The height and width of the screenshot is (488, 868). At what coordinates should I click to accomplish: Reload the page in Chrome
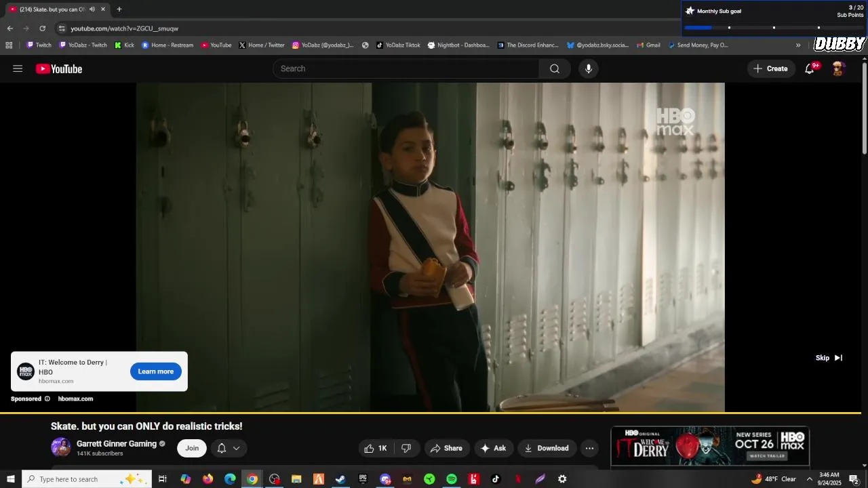coord(42,28)
